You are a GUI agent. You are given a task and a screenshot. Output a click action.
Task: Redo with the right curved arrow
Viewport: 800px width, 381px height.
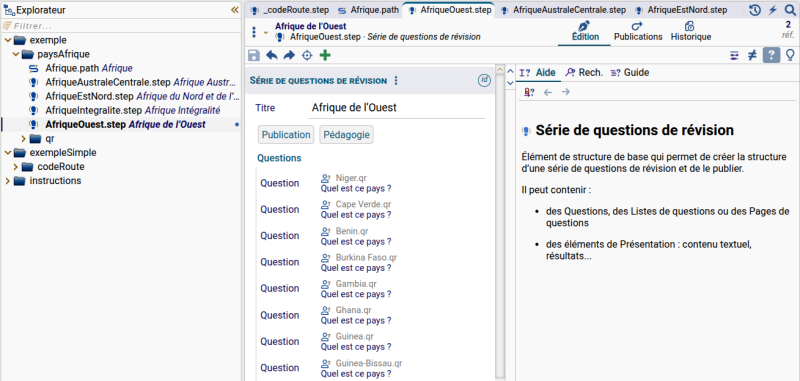point(289,55)
